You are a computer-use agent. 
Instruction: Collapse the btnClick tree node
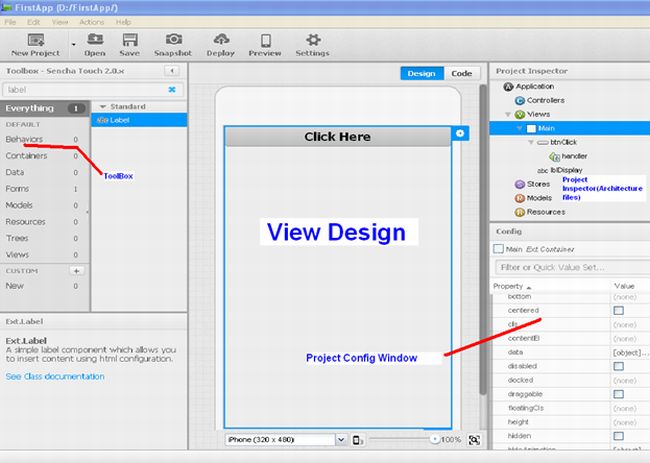(531, 142)
